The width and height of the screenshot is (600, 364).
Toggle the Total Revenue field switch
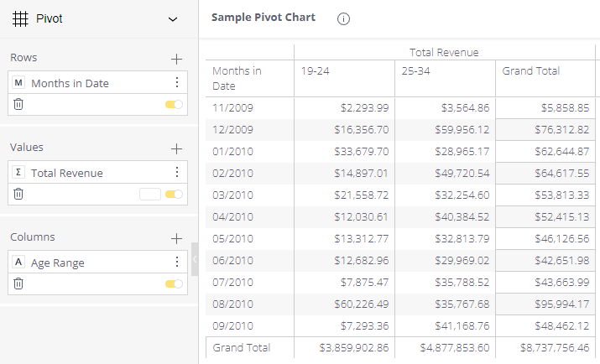pyautogui.click(x=174, y=194)
